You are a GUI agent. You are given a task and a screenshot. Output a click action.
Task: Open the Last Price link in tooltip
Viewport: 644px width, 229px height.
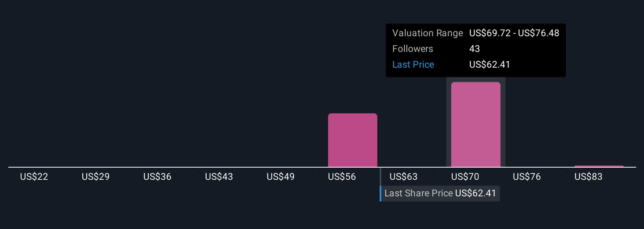click(x=413, y=65)
